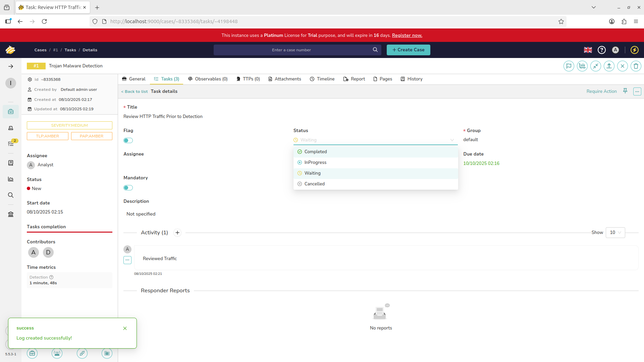The image size is (644, 362).
Task: Open the dashboards chart icon in sidebar
Action: tap(11, 179)
